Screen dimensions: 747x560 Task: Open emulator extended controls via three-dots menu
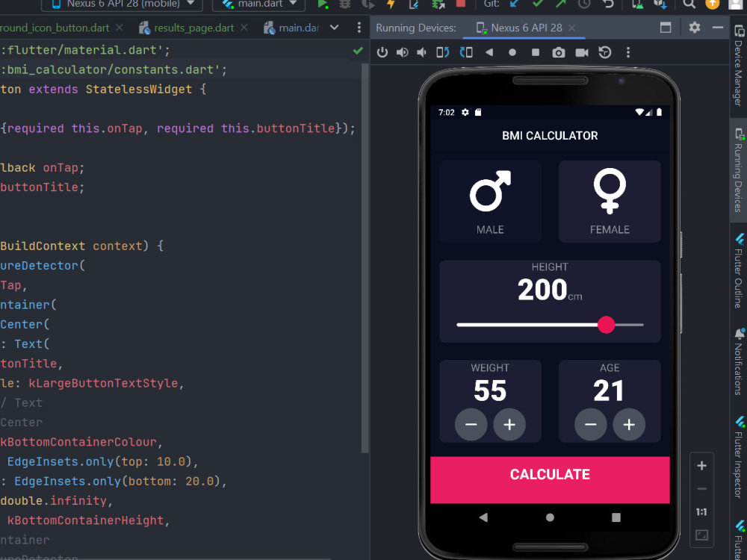[x=628, y=52]
